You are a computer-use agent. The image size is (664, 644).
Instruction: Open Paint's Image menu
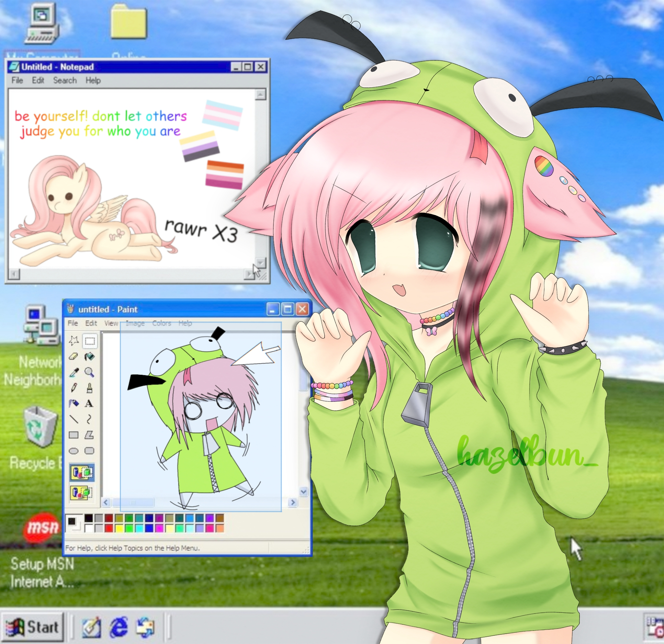(x=135, y=323)
